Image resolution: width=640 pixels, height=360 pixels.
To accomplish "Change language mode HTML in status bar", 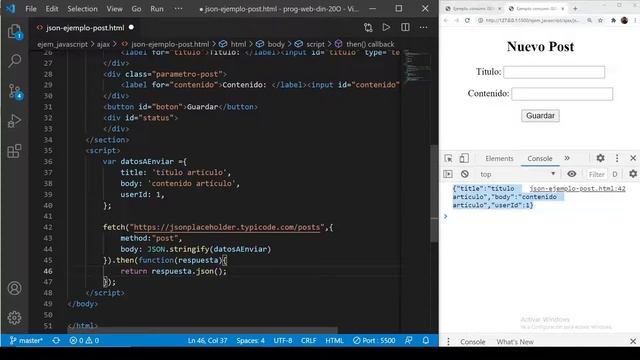I will [x=334, y=340].
